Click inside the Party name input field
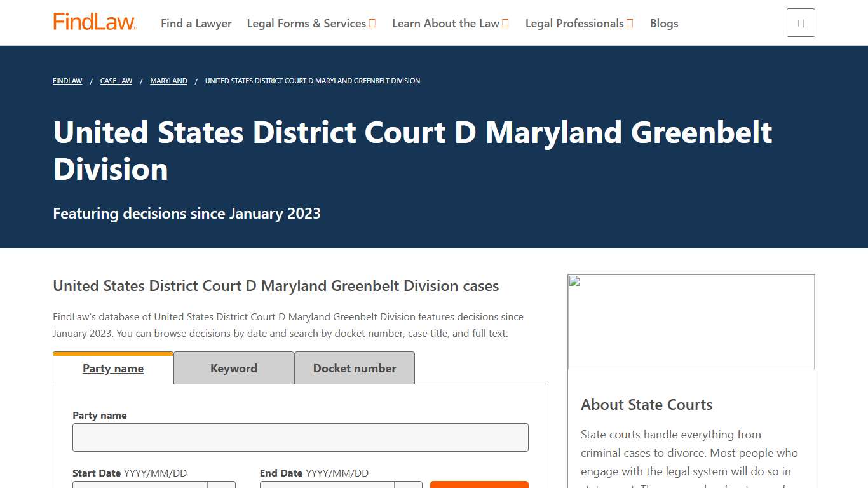Image resolution: width=868 pixels, height=488 pixels. point(300,437)
